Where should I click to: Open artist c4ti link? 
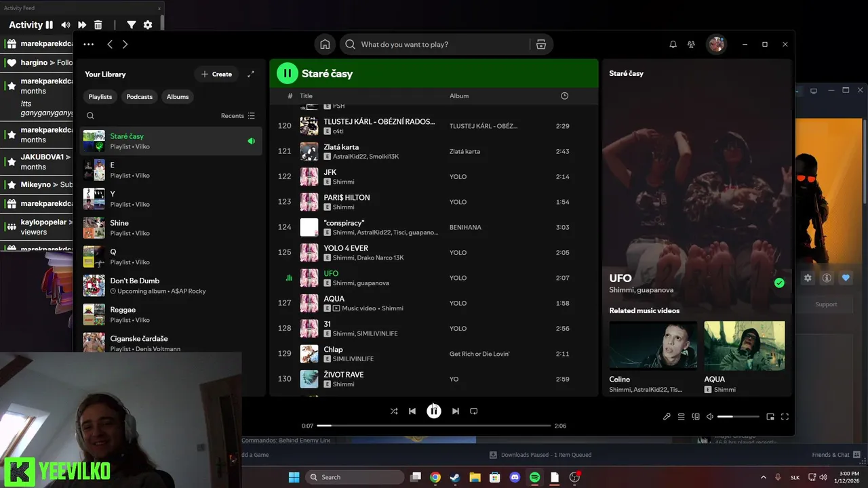click(x=338, y=131)
